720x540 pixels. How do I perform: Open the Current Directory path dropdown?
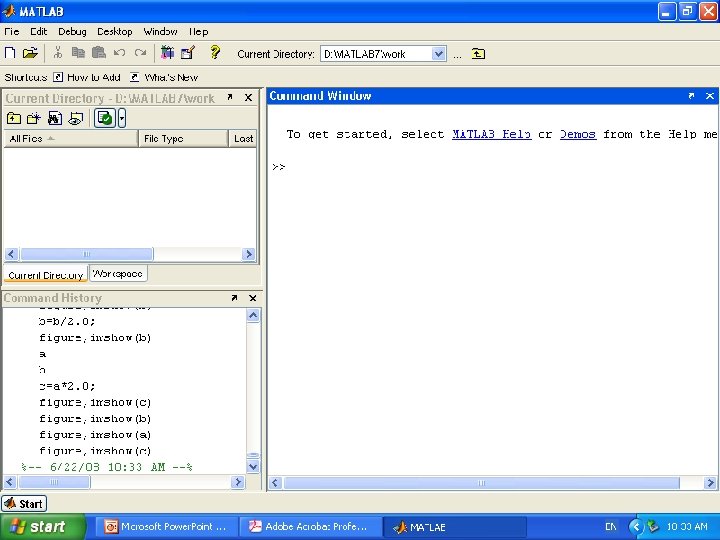pyautogui.click(x=439, y=54)
